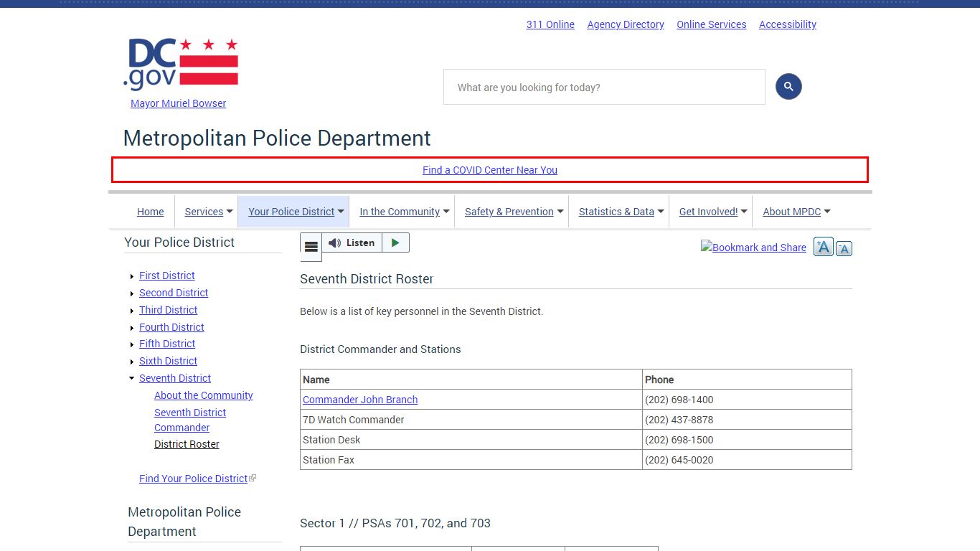The width and height of the screenshot is (980, 551).
Task: Open About MPDC menu item
Action: pos(792,212)
